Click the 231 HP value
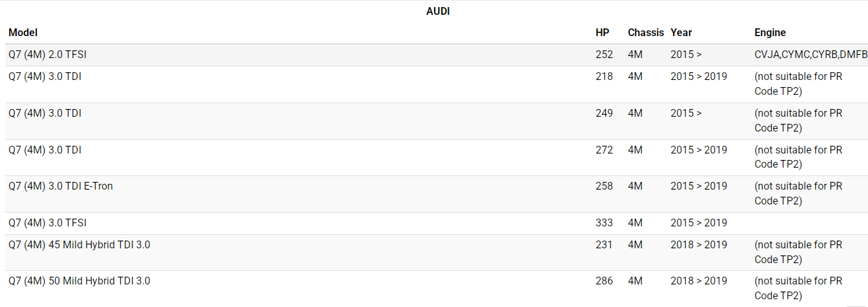This screenshot has width=868, height=307. (x=604, y=244)
